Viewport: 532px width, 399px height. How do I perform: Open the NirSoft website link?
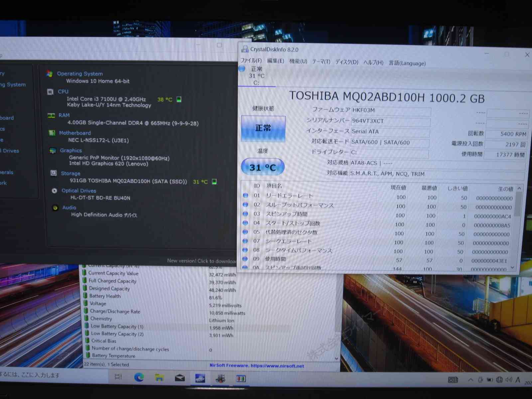pos(257,365)
